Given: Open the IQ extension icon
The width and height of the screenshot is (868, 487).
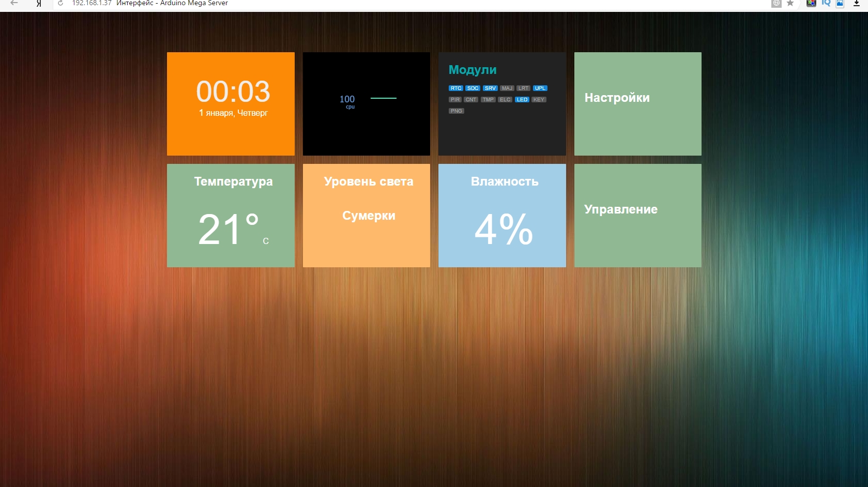Looking at the screenshot, I should click(x=826, y=3).
